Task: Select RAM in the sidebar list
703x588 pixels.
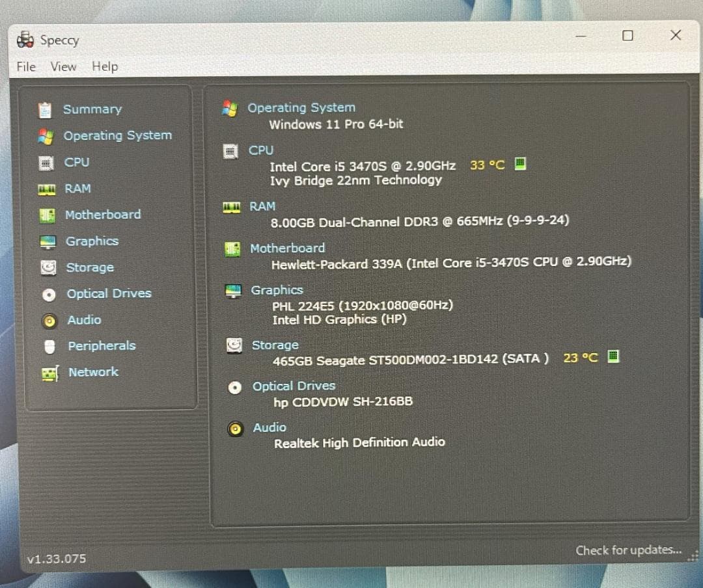Action: (77, 189)
